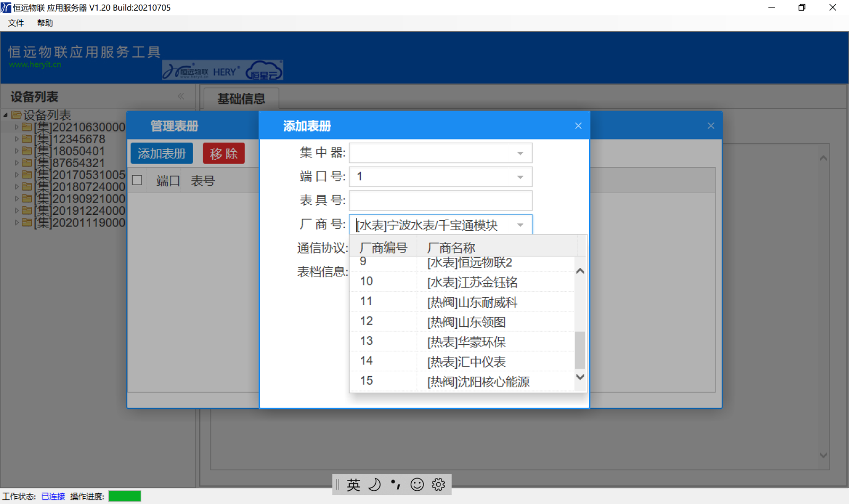Collapse the 设备列表 panel with double chevron

(x=181, y=96)
